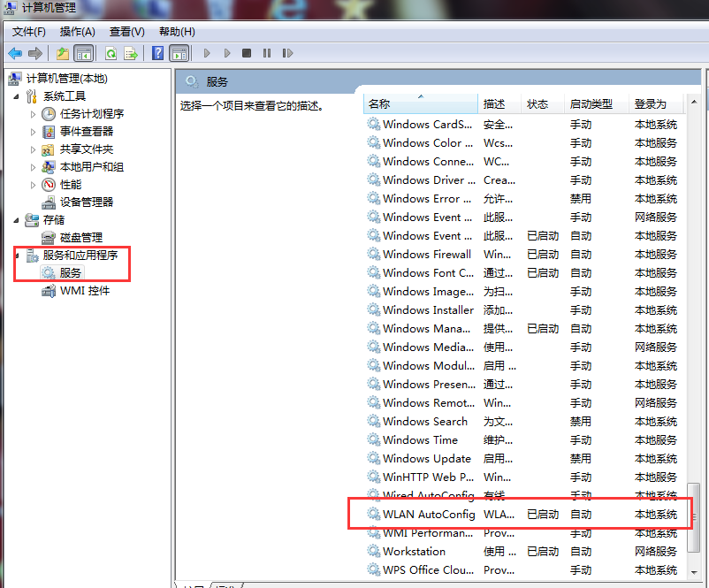Collapse the 存储 tree node arrow
Image resolution: width=709 pixels, height=588 pixels.
click(16, 220)
